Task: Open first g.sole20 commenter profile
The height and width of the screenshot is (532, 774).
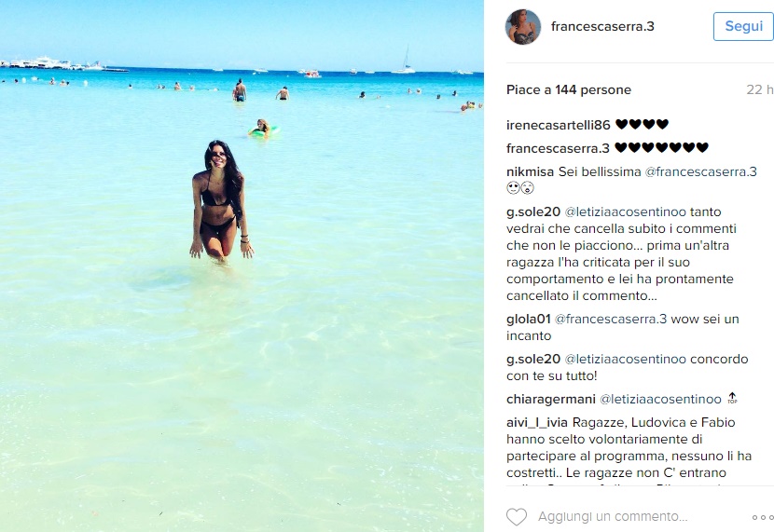Action: 533,212
